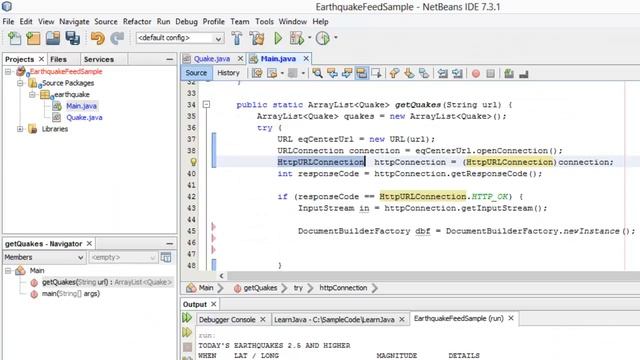The image size is (640, 360).
Task: Open the Profile Project dropdown arrow
Action: pos(336,38)
